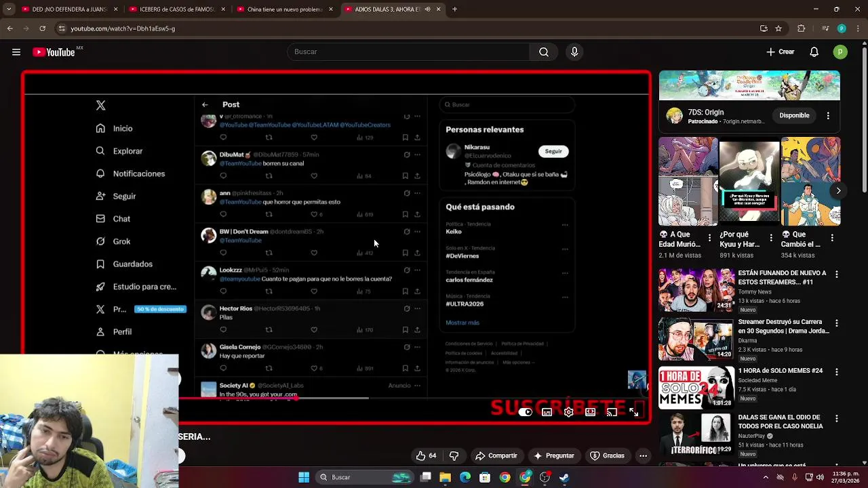Screen dimensions: 868x488
Task: Open the YouTube account avatar menu
Action: click(840, 52)
